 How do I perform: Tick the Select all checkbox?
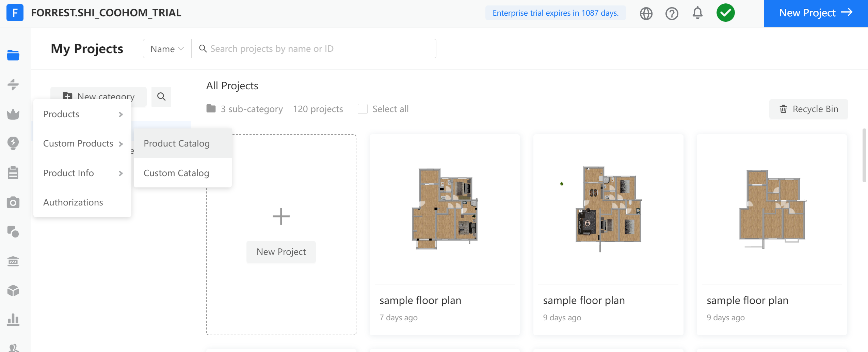coord(363,109)
